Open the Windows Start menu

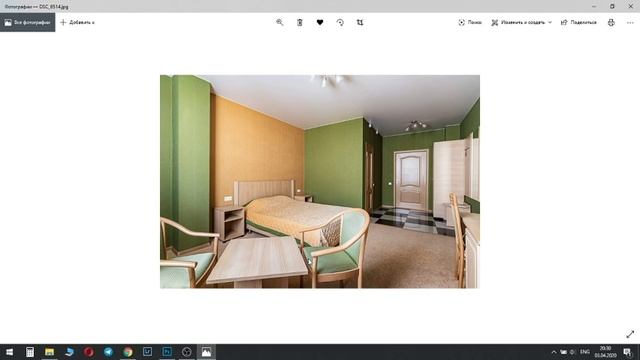[9, 352]
